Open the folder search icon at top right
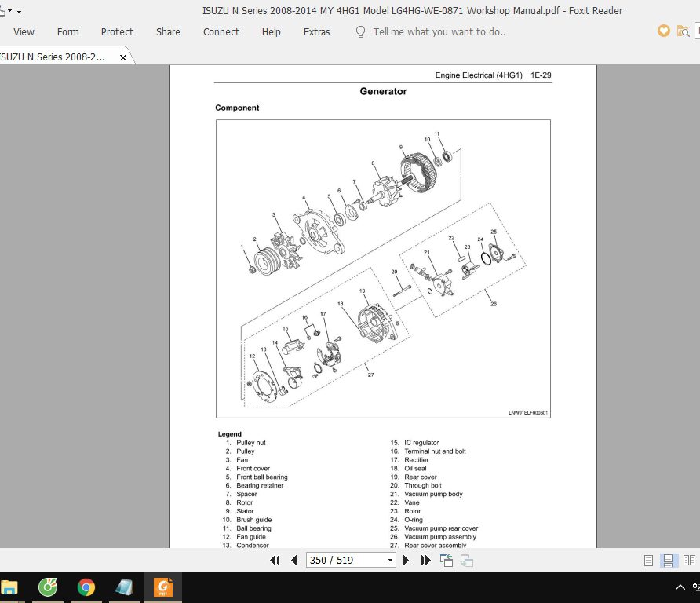Image resolution: width=700 pixels, height=603 pixels. [x=683, y=31]
